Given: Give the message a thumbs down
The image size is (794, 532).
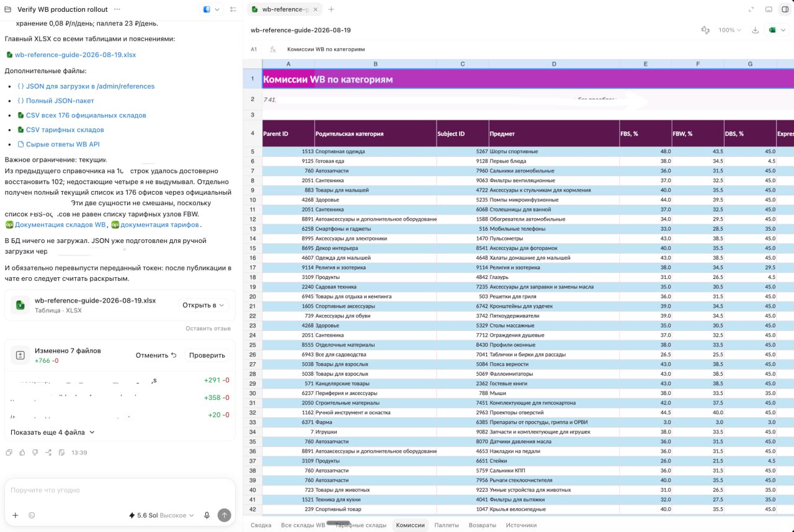Looking at the screenshot, I should [x=35, y=453].
